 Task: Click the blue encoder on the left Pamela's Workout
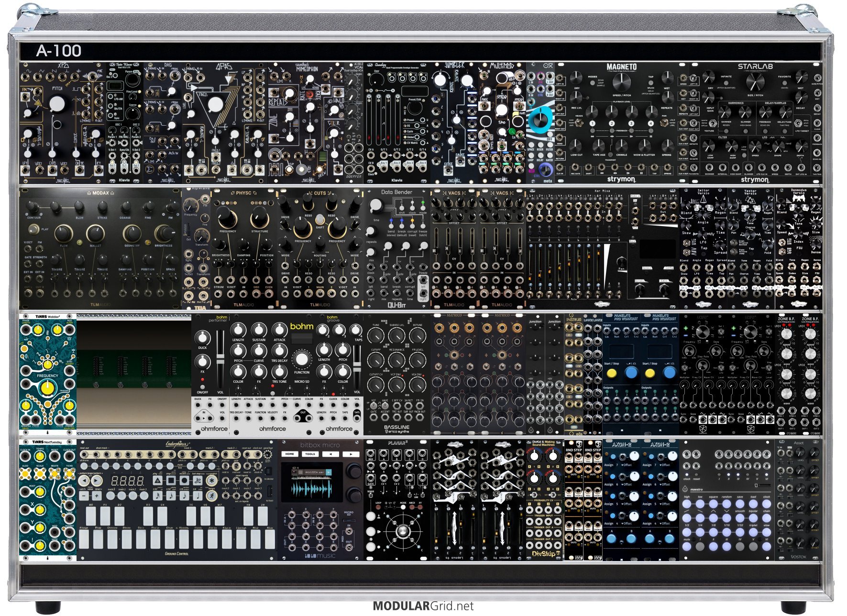pos(631,373)
